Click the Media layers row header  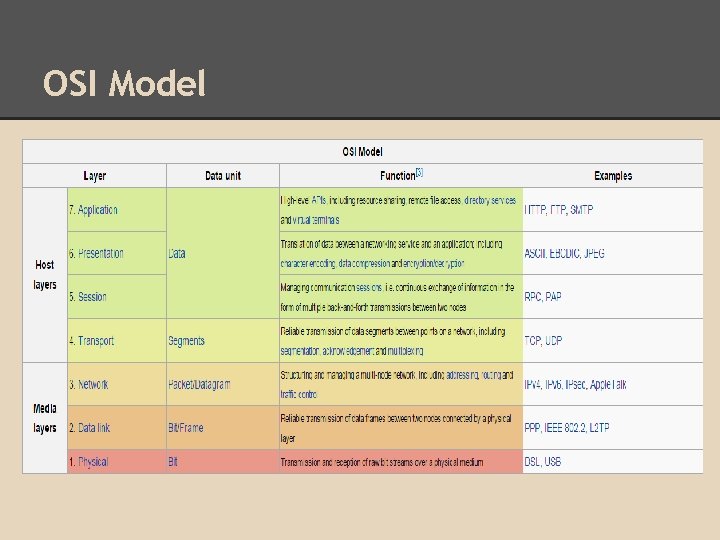pos(45,417)
